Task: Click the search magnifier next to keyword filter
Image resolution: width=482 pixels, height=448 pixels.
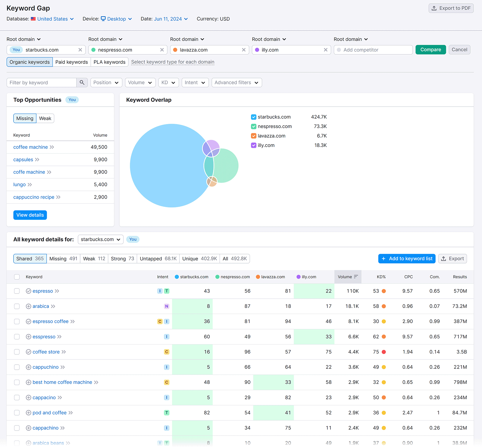Action: 82,82
